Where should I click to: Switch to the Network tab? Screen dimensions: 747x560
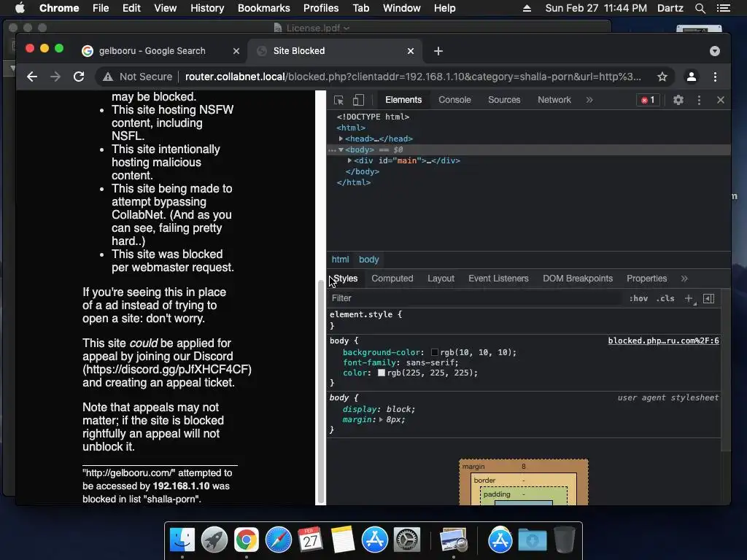(554, 100)
